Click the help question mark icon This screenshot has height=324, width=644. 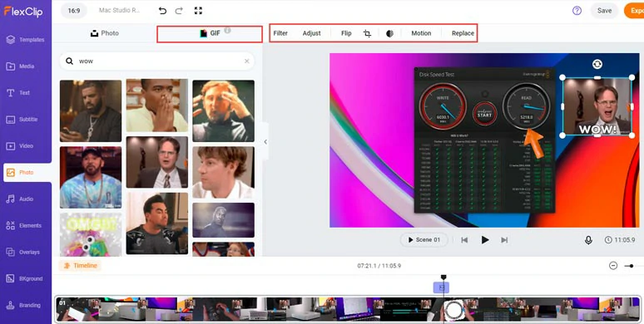(577, 11)
